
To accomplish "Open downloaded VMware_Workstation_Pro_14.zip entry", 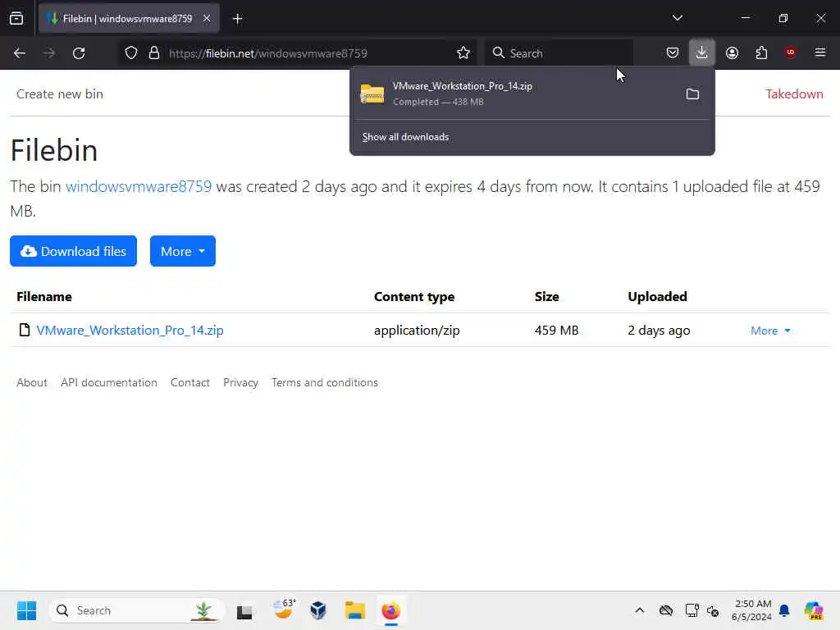I will 514,94.
